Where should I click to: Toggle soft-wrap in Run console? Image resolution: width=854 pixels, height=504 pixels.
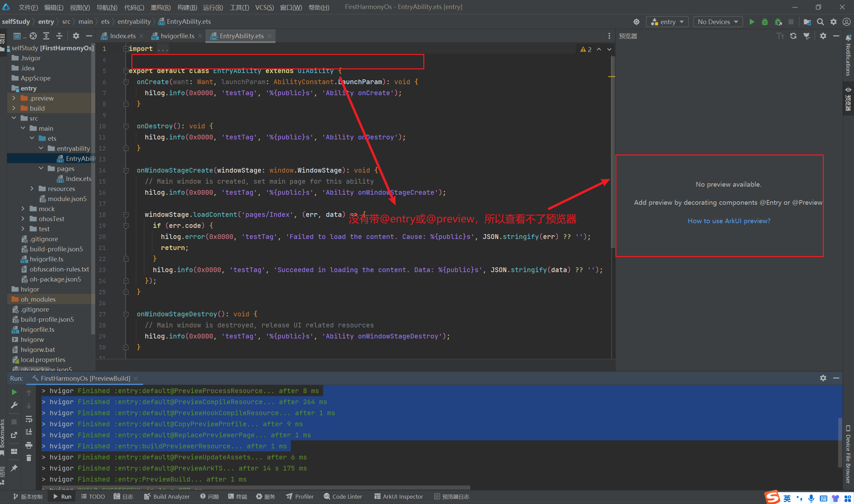[x=29, y=419]
